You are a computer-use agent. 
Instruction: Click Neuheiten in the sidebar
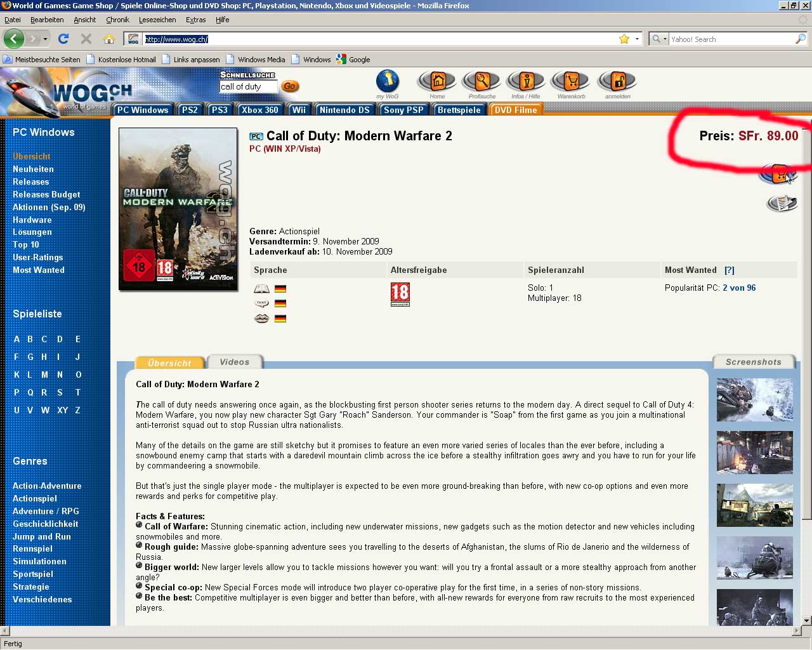33,169
